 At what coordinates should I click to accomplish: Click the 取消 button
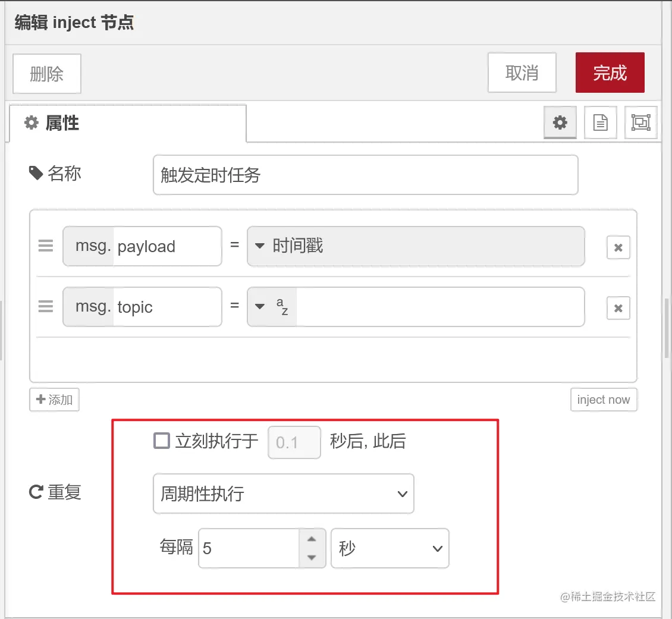(x=522, y=73)
